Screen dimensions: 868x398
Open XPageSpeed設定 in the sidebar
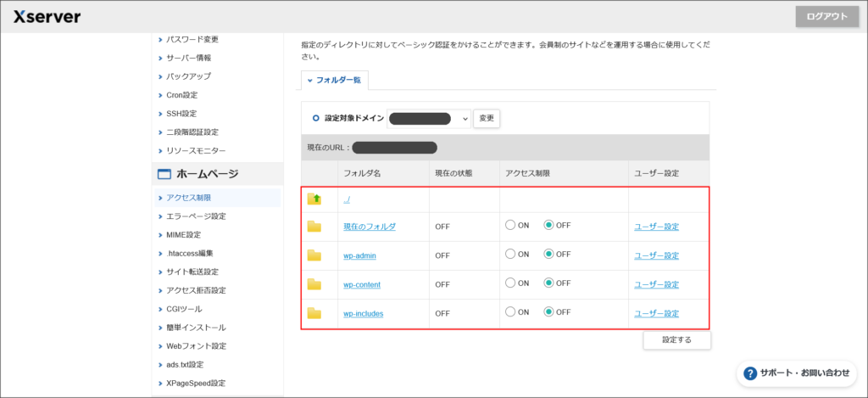coord(196,383)
